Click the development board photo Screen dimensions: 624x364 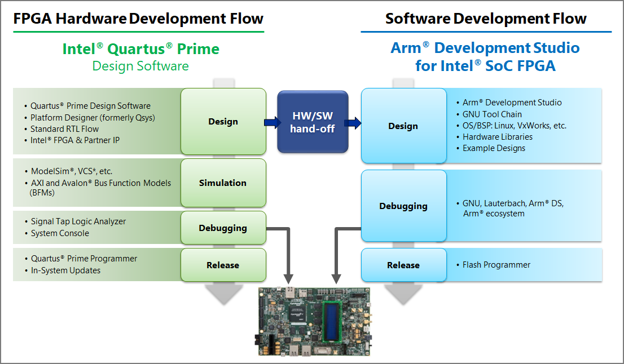point(314,321)
